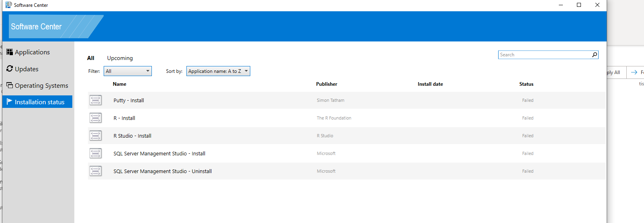The height and width of the screenshot is (223, 644).
Task: Open the Sort by dropdown
Action: (x=218, y=71)
